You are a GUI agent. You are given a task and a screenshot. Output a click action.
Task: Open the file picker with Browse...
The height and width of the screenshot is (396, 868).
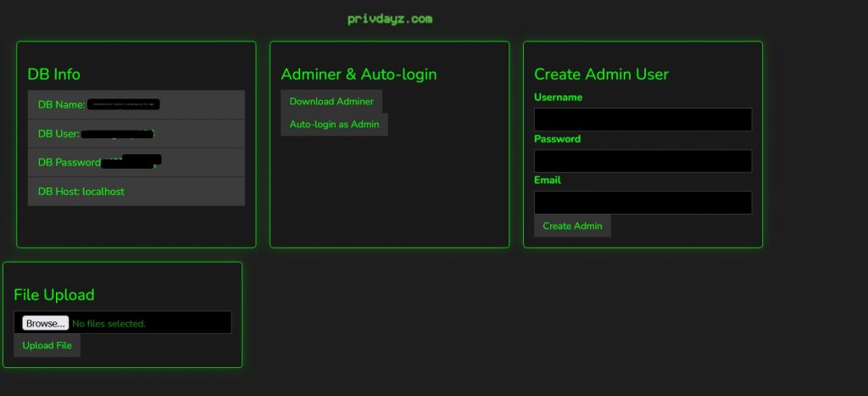point(45,323)
